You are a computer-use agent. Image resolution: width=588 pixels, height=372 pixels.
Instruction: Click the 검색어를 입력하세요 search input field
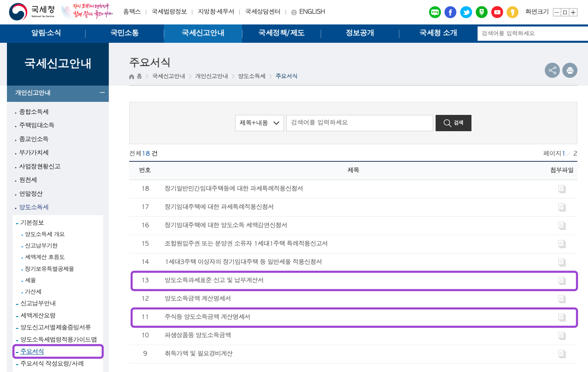pos(359,123)
